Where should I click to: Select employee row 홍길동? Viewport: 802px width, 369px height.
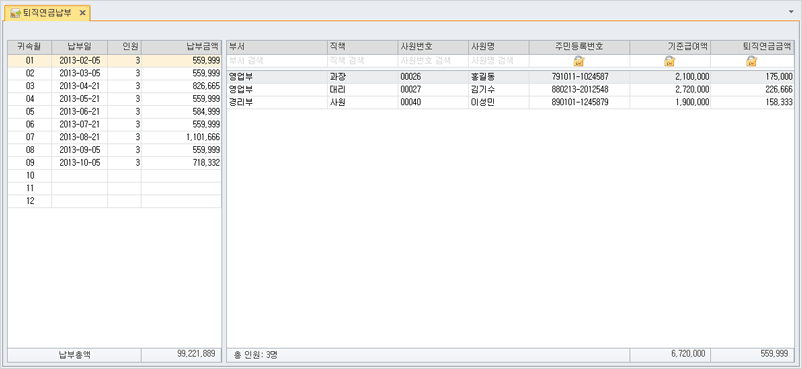click(510, 77)
